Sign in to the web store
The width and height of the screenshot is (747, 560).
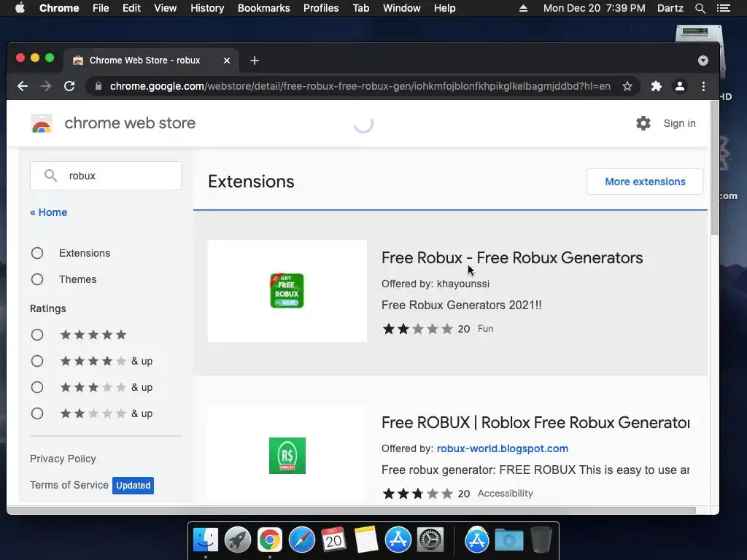point(679,123)
